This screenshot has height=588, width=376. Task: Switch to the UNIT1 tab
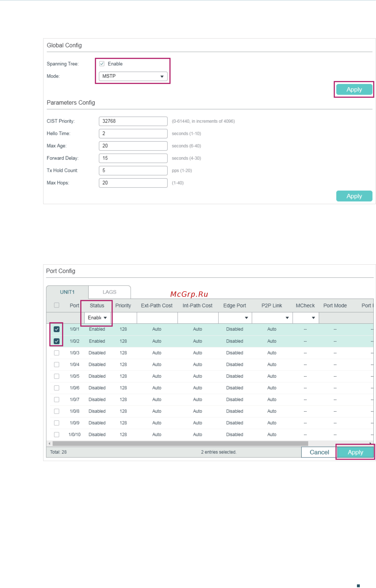pos(67,292)
